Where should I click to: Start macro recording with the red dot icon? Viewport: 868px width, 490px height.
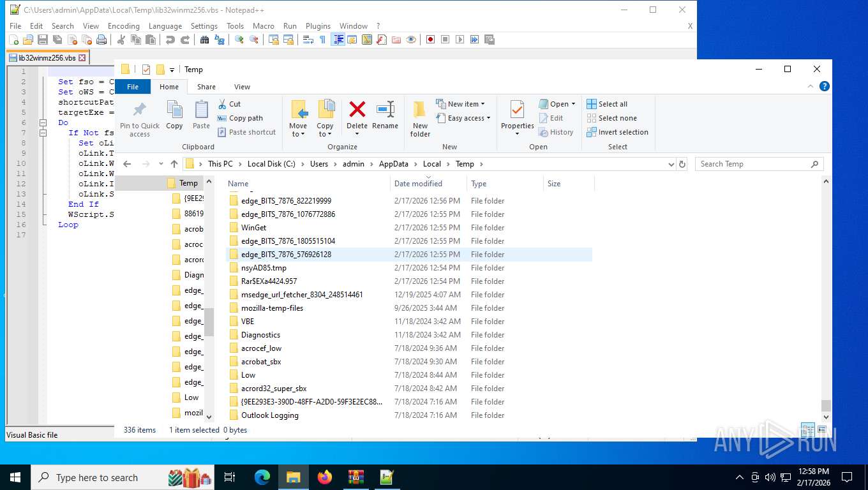click(430, 40)
